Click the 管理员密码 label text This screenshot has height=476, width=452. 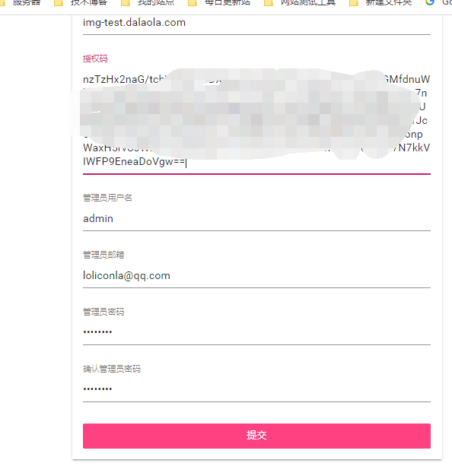pyautogui.click(x=103, y=312)
